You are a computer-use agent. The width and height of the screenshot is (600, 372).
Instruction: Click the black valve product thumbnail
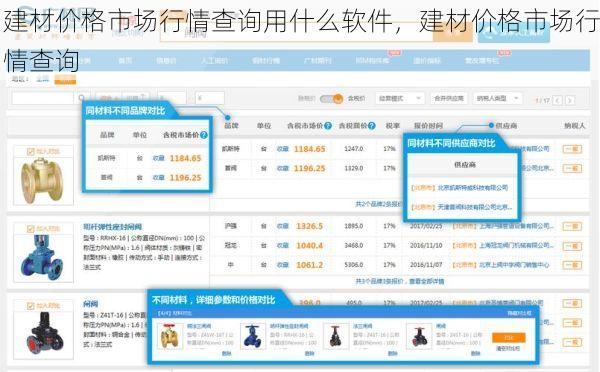[43, 335]
